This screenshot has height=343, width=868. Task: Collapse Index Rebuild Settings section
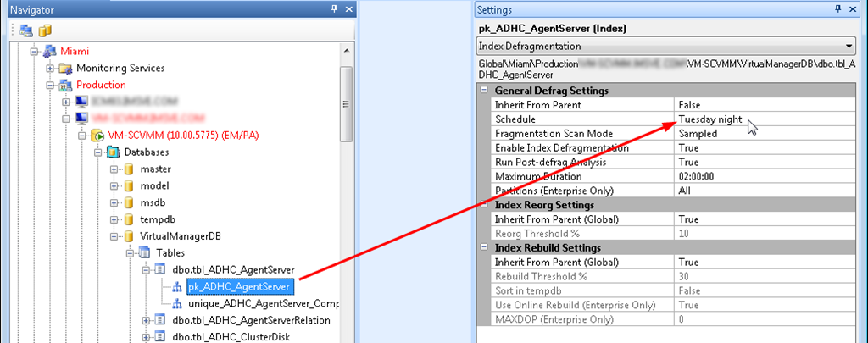click(484, 247)
